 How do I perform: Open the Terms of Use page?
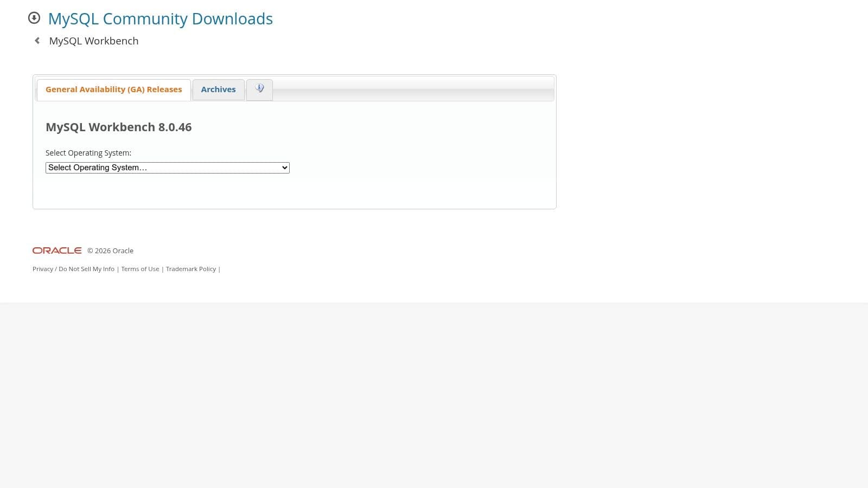tap(140, 268)
